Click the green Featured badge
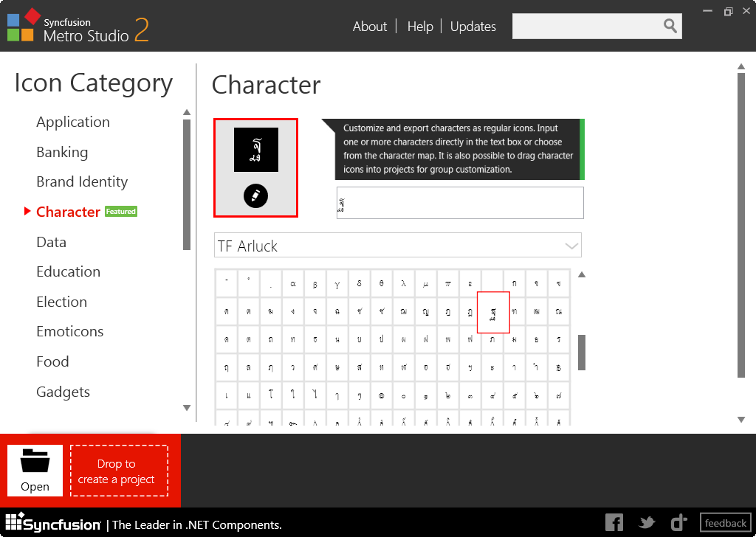 click(121, 212)
